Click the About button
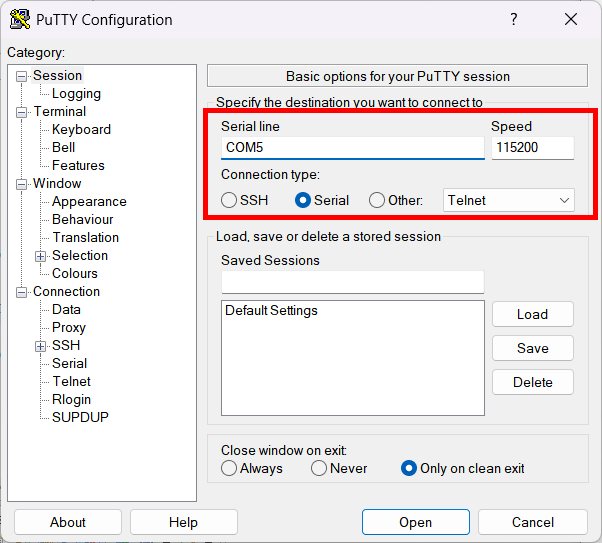602x543 pixels. (x=68, y=522)
